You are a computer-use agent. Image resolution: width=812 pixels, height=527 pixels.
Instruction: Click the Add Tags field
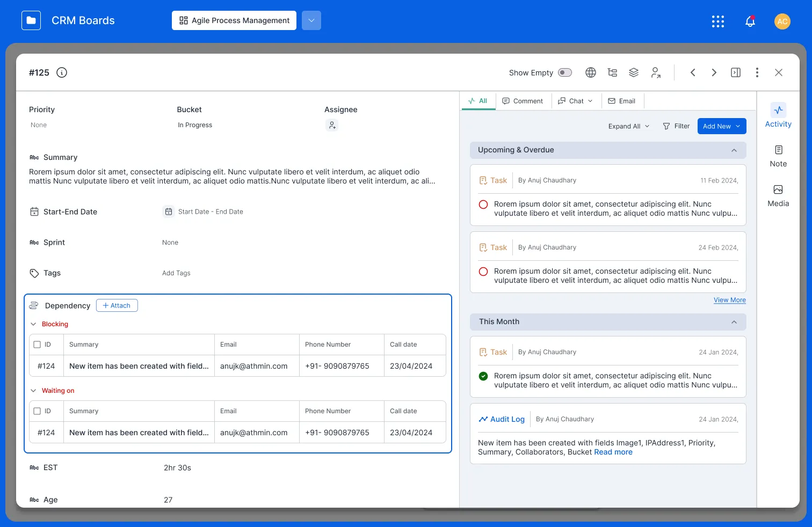point(176,273)
